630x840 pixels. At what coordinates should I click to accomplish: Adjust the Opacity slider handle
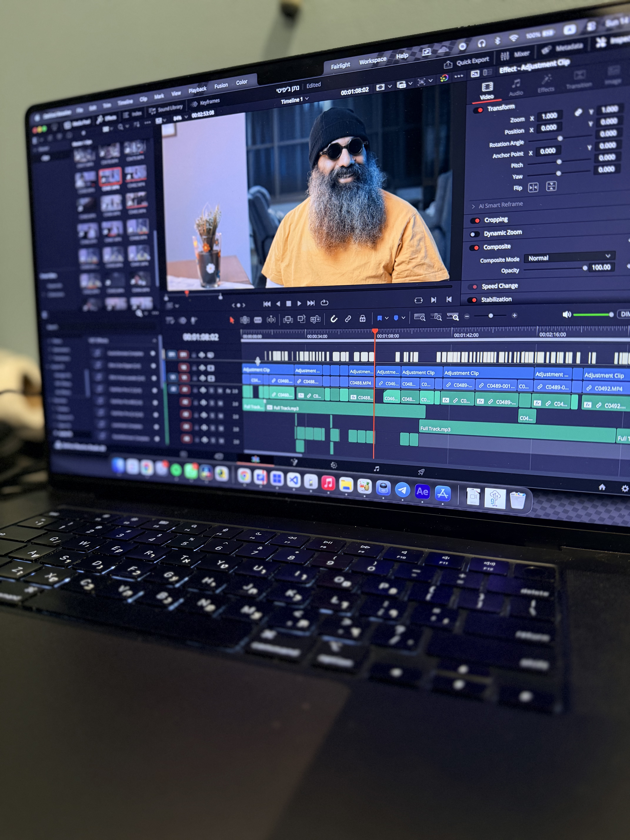click(x=585, y=268)
